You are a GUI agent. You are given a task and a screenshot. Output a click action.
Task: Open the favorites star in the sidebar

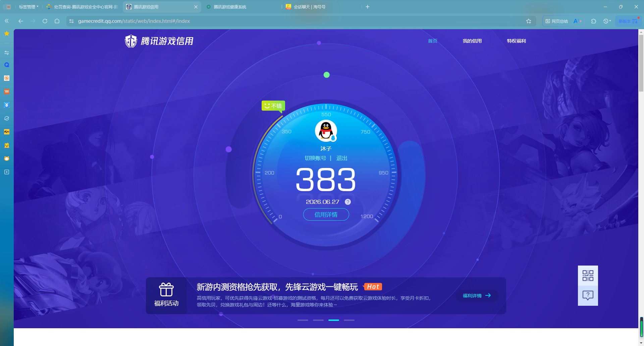coord(7,33)
